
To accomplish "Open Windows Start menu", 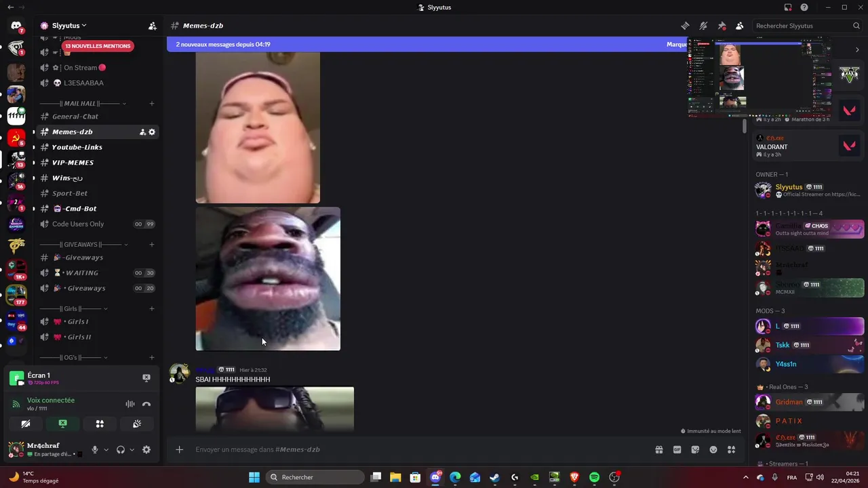I will coord(254,477).
